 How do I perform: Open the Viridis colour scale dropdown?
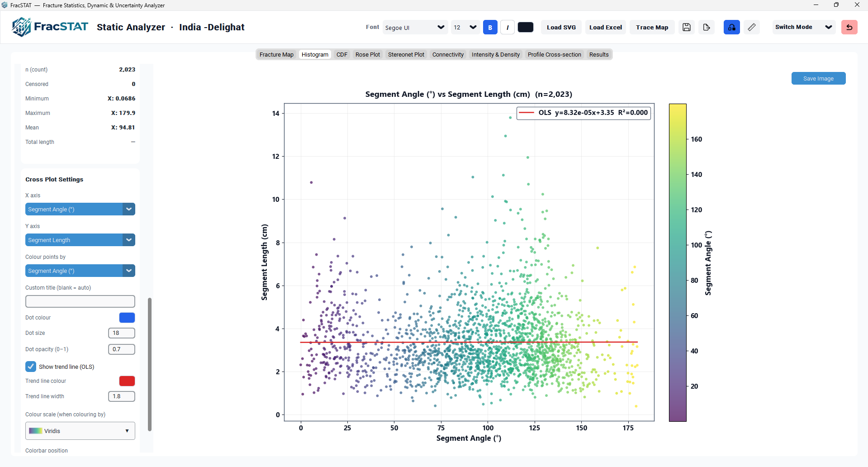click(80, 431)
